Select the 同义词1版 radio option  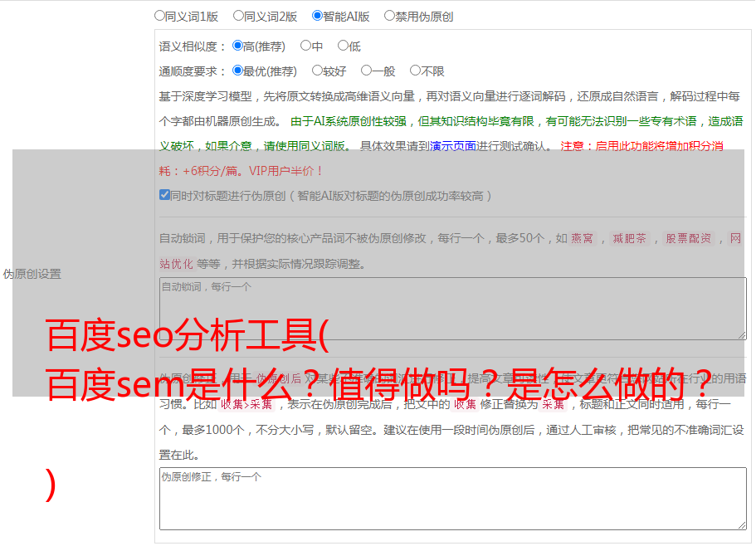pyautogui.click(x=159, y=16)
